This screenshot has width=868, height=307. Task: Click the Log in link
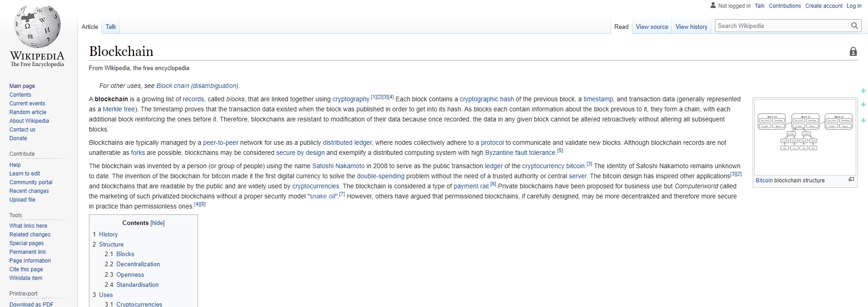click(854, 6)
